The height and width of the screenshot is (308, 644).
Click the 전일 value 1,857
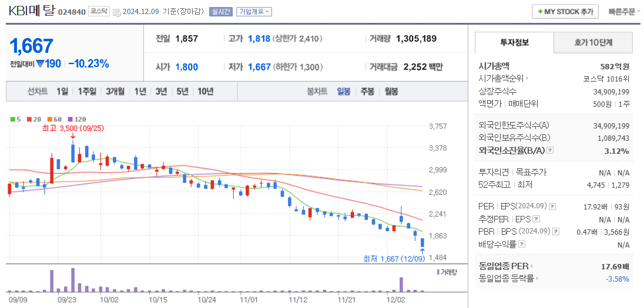click(x=186, y=39)
